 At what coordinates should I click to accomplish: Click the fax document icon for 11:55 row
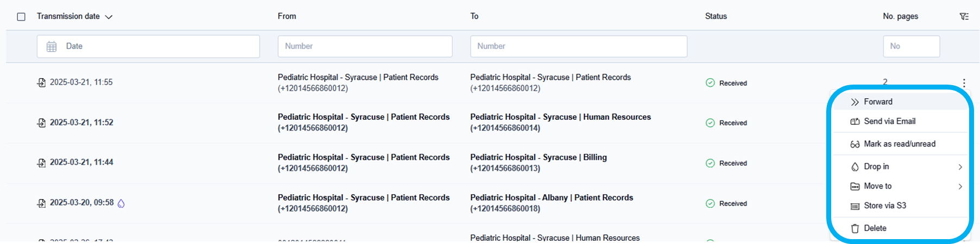pyautogui.click(x=41, y=82)
